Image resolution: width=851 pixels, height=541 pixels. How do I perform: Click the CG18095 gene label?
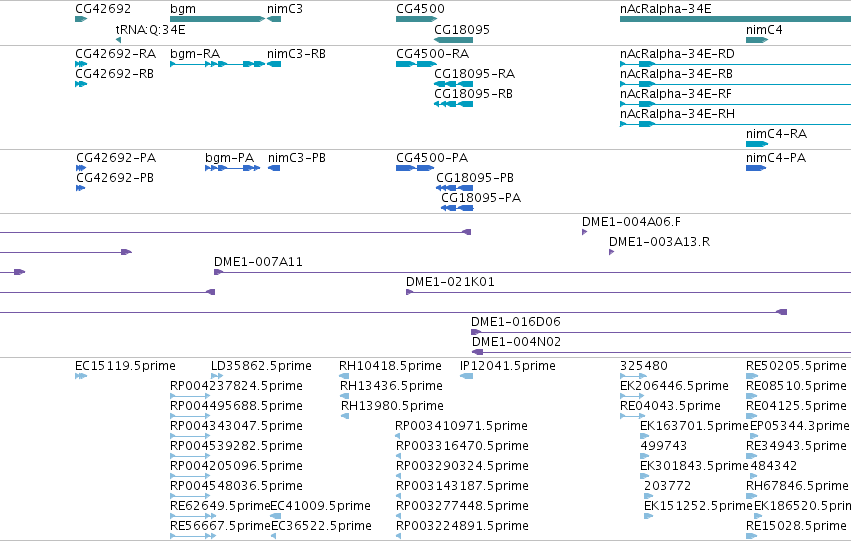[x=462, y=30]
